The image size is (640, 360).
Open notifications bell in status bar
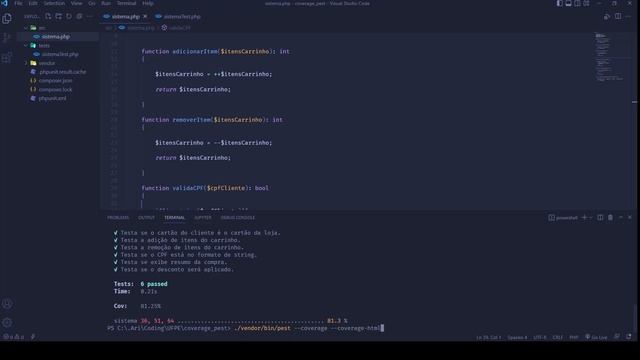(x=629, y=337)
